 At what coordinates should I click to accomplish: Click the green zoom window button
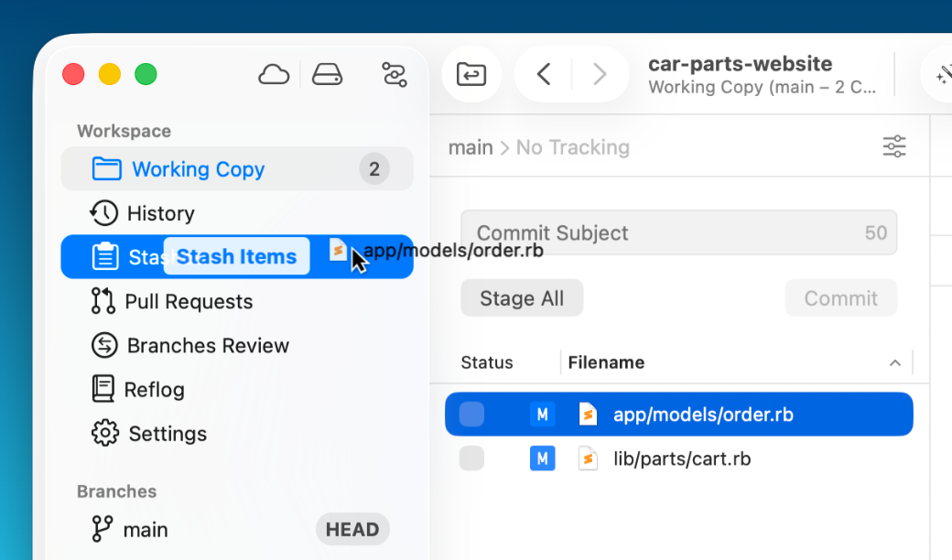coord(146,75)
